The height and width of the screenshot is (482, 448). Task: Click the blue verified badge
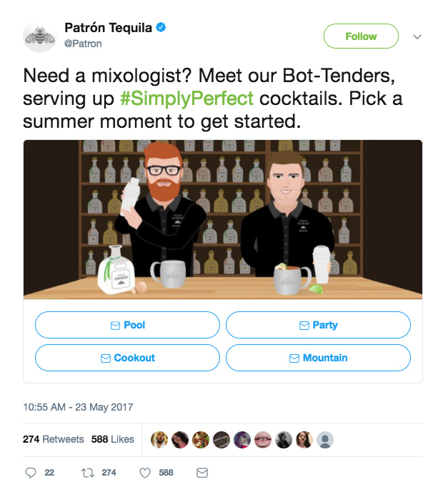click(x=161, y=27)
